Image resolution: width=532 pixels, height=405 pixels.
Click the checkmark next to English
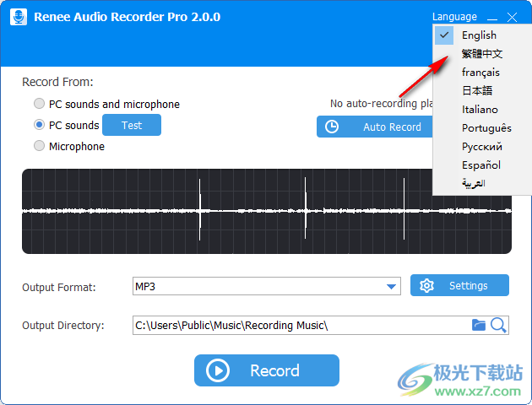tap(444, 35)
